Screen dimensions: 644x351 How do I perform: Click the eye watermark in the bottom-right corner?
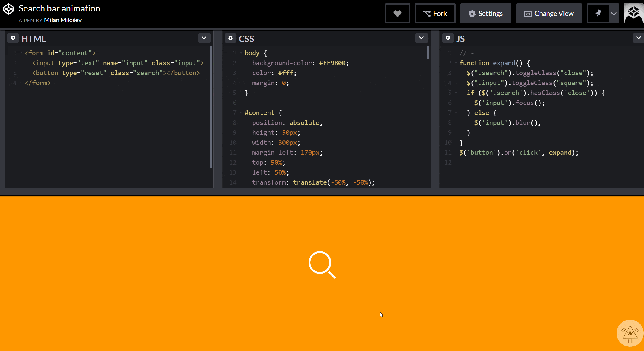630,333
